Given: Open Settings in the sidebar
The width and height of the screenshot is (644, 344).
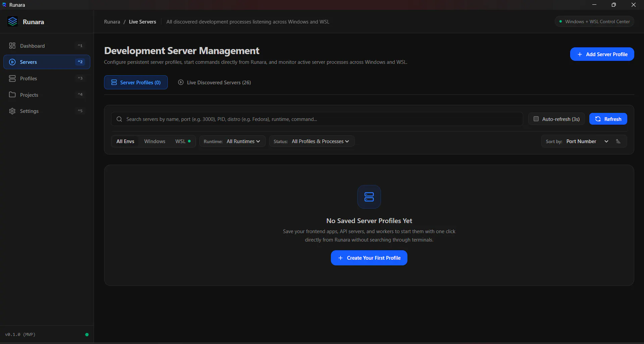Looking at the screenshot, I should tap(47, 111).
